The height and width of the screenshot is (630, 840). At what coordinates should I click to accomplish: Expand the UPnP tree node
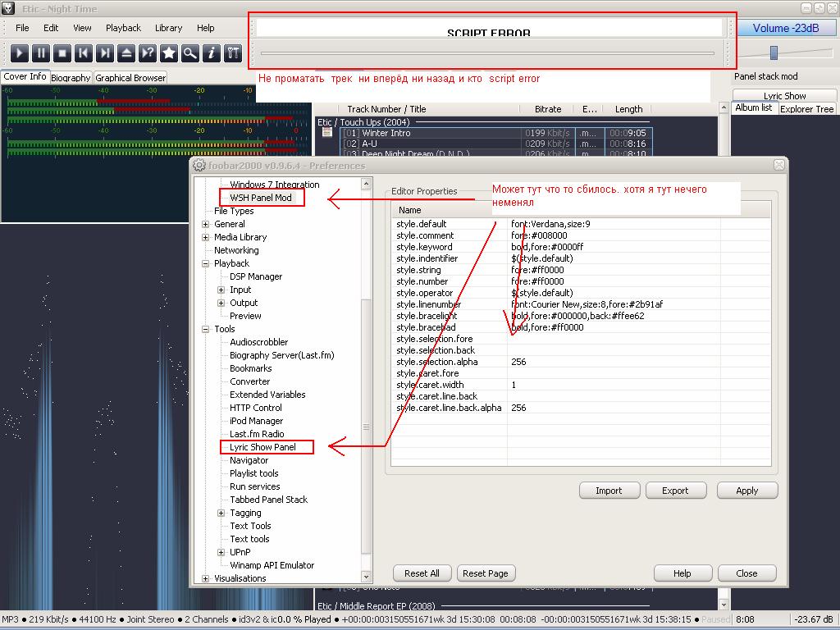pos(221,552)
